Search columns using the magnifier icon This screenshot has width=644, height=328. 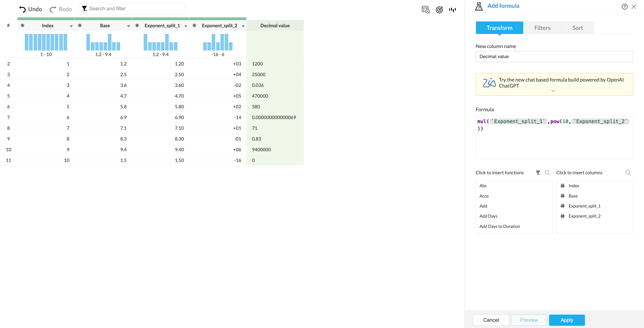(x=628, y=173)
